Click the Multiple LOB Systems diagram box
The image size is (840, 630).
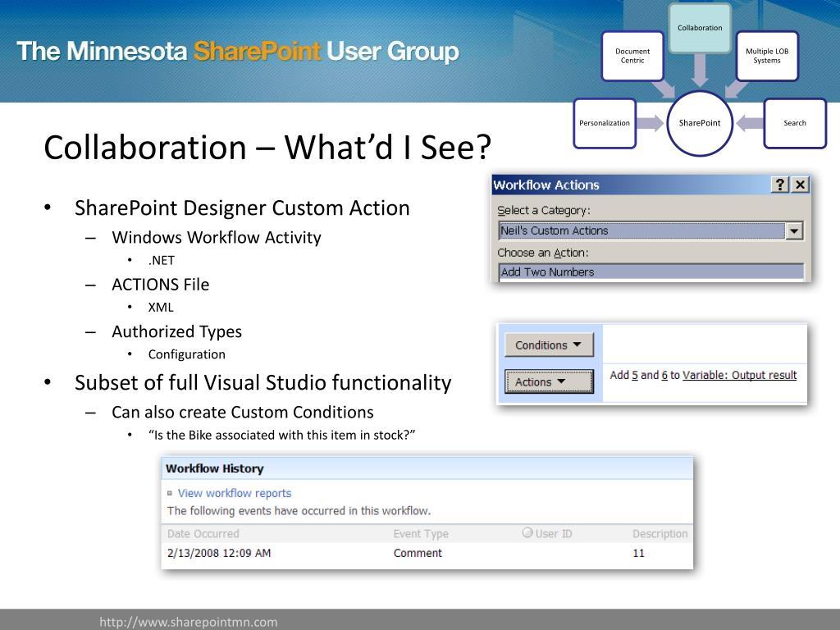[767, 56]
